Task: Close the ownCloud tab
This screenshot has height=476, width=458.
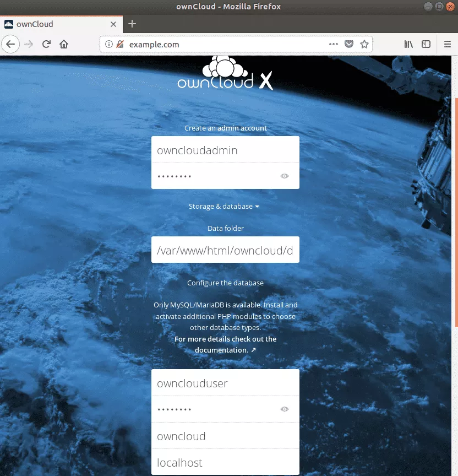Action: click(x=113, y=24)
